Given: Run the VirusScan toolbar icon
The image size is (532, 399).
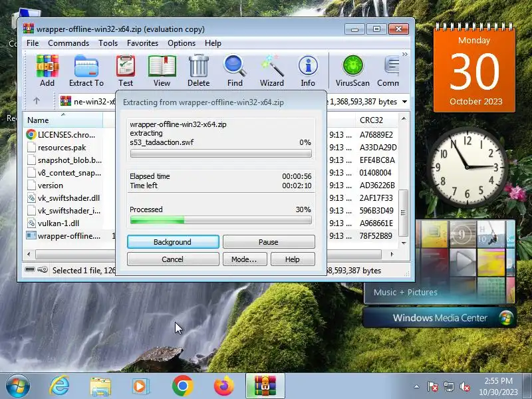Looking at the screenshot, I should coord(352,70).
